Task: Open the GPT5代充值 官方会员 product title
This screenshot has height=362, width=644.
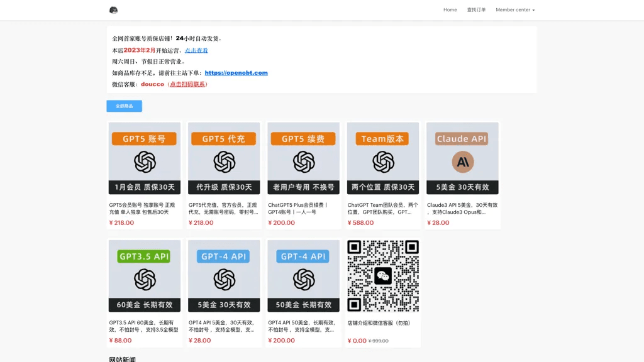Action: [x=223, y=209]
